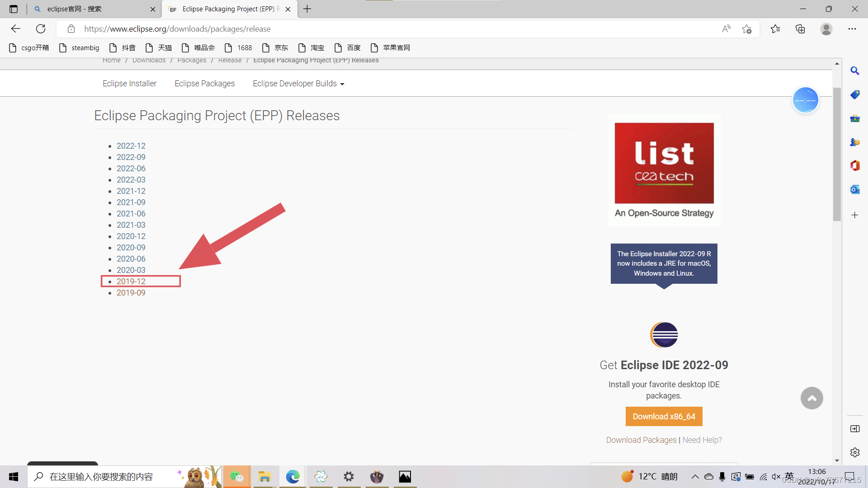The height and width of the screenshot is (488, 868).
Task: Click the Download x86_64 button
Action: pos(664,416)
